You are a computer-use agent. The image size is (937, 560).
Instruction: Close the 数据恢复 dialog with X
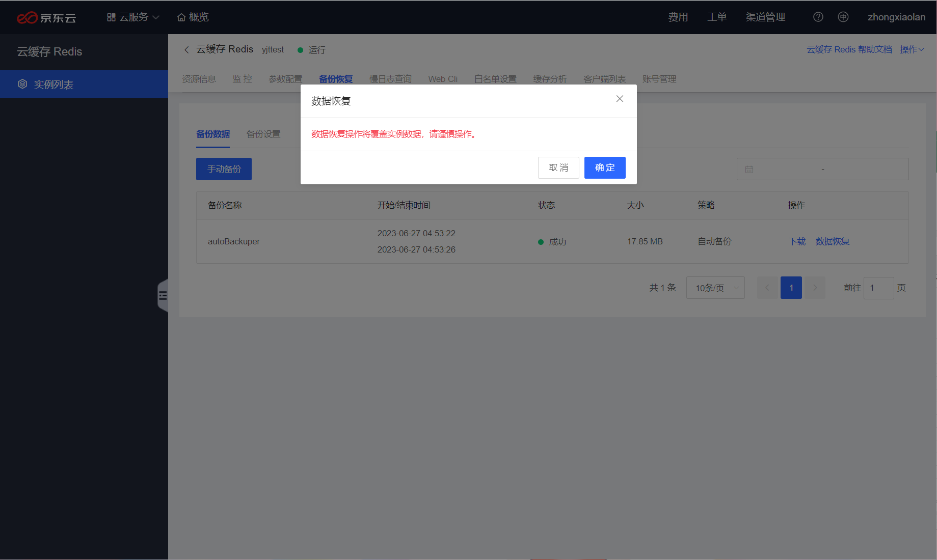coord(620,99)
